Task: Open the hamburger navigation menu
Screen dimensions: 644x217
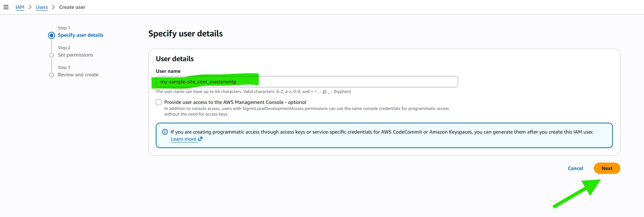Action: 6,7
